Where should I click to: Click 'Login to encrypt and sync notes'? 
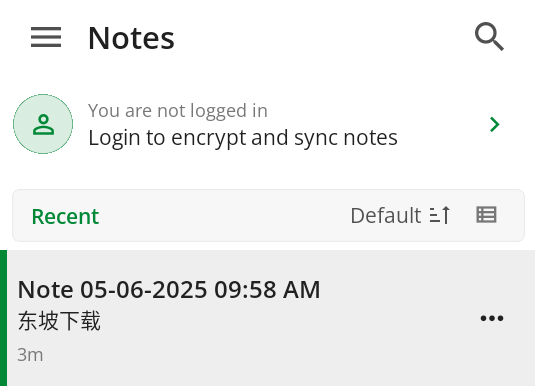click(x=243, y=138)
